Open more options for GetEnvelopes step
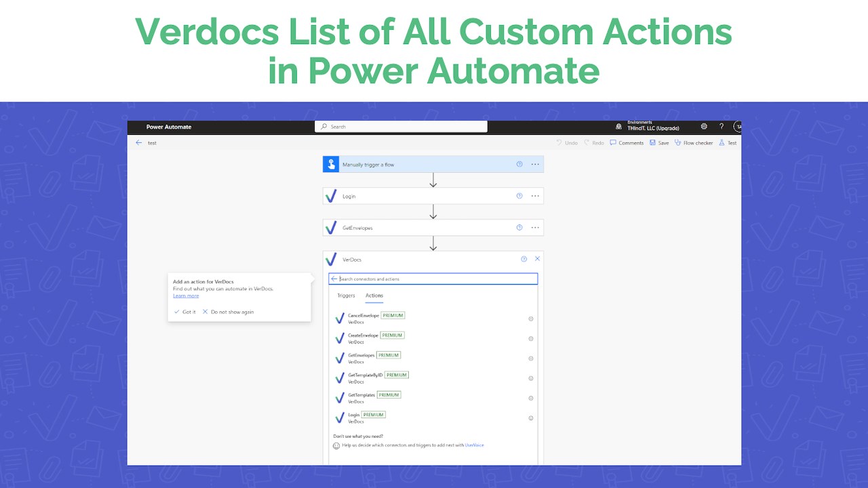Viewport: 868px width, 488px height. (535, 228)
